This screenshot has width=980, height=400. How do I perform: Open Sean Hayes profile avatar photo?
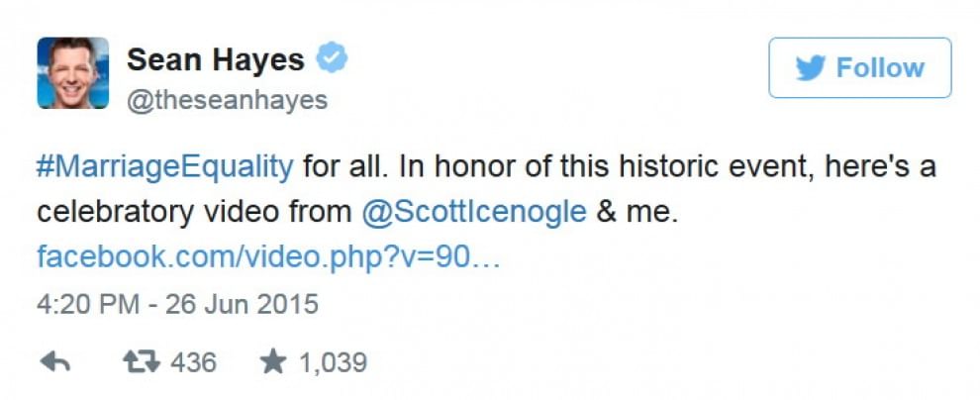[x=73, y=73]
